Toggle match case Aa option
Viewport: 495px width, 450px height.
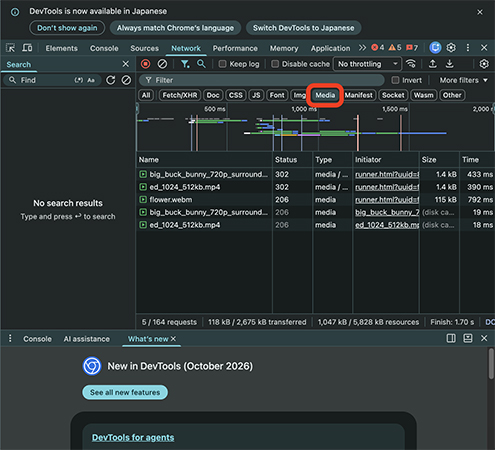pyautogui.click(x=91, y=80)
